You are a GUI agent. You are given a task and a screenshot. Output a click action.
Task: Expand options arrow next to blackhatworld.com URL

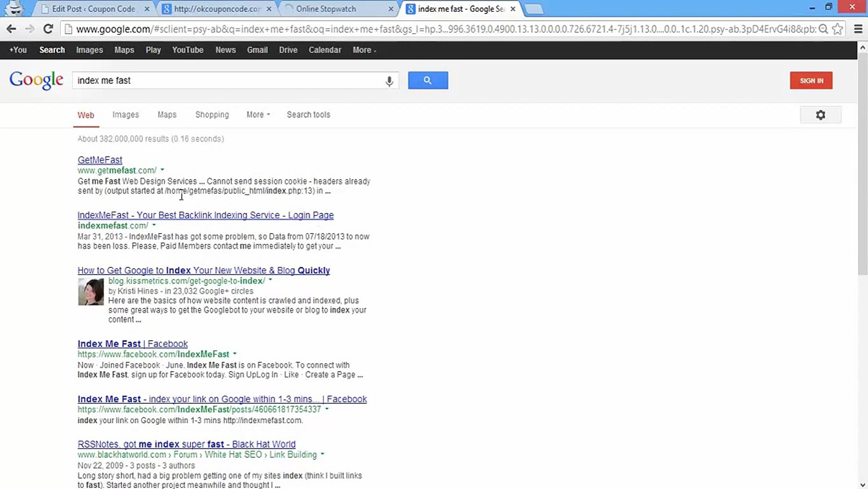pyautogui.click(x=322, y=454)
